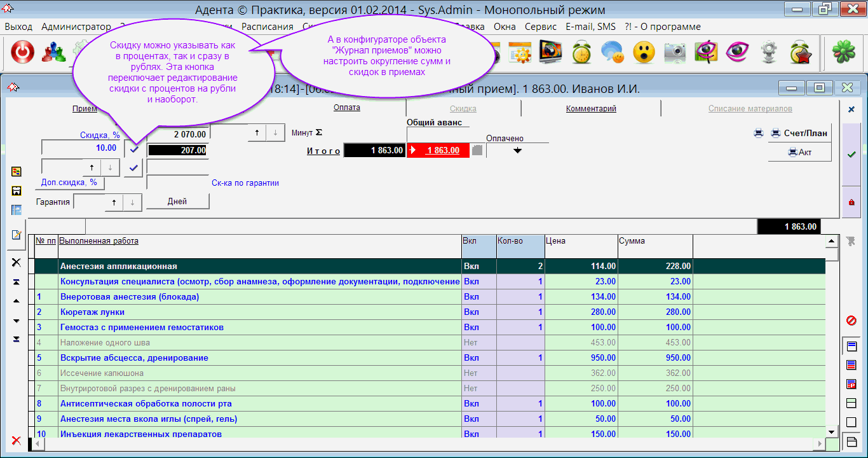
Task: Open the alarm clock reminder icon
Action: click(581, 52)
